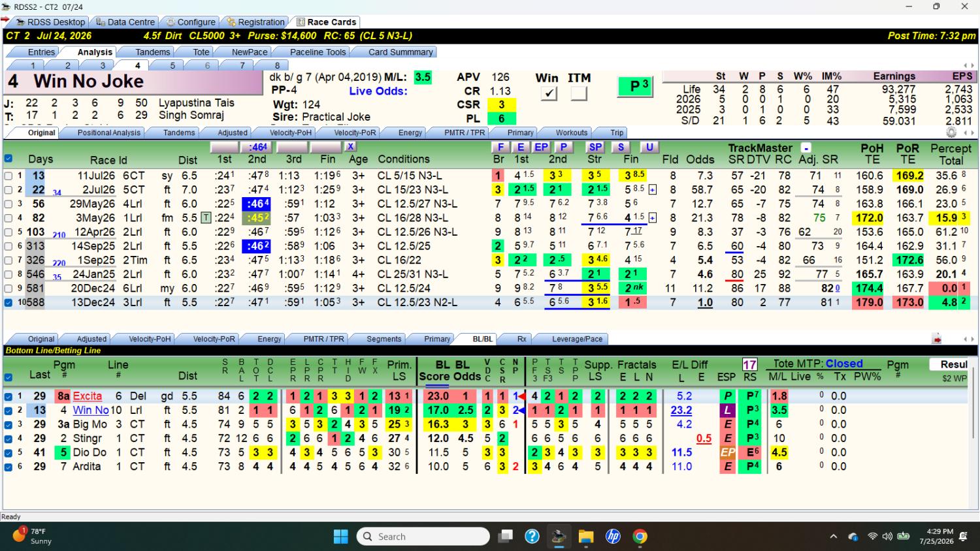The image size is (980, 551).
Task: Toggle the Win checkbox
Action: tap(549, 93)
